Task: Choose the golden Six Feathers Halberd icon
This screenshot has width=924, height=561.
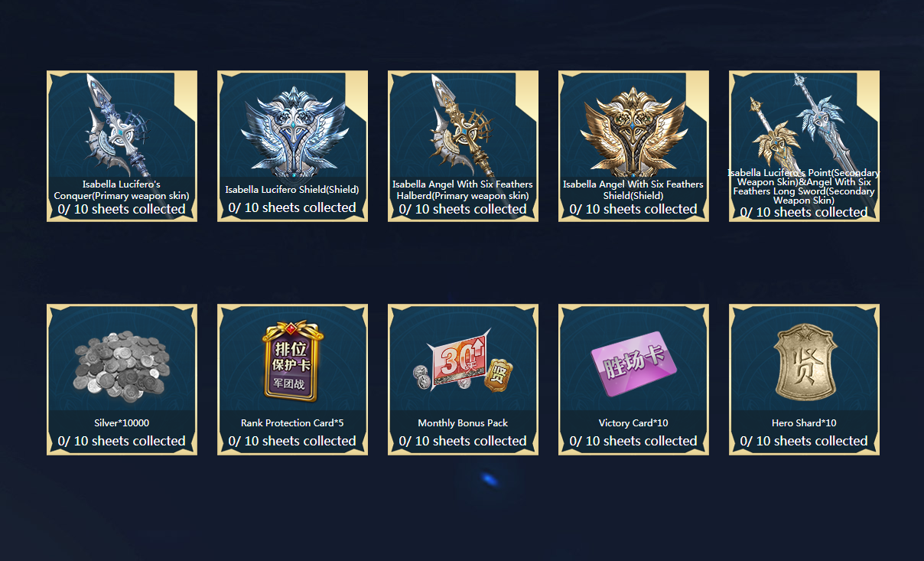Action: click(463, 126)
